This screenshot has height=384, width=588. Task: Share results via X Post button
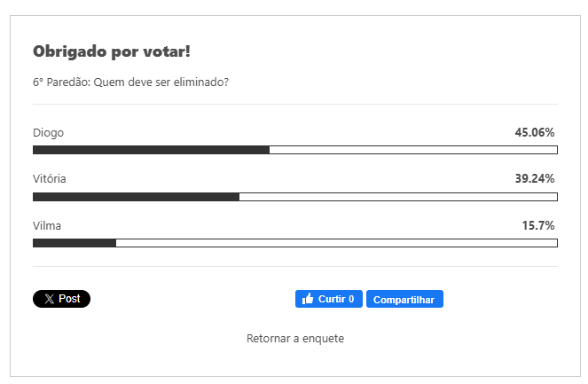[61, 300]
